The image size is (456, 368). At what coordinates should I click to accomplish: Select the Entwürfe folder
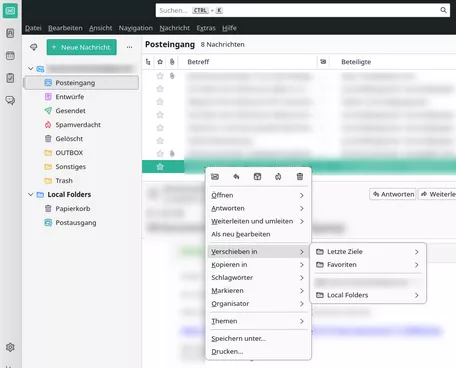[x=81, y=97]
